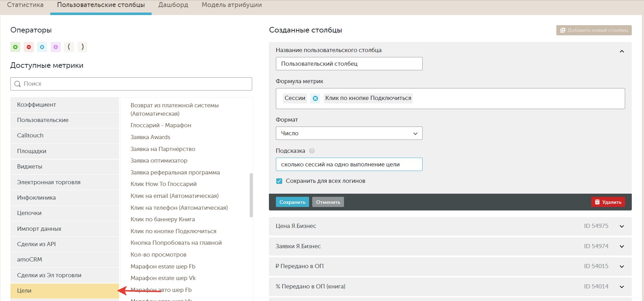Screen dimensions: 644x301
Task: Open the Формат dropdown showing Число
Action: point(349,133)
